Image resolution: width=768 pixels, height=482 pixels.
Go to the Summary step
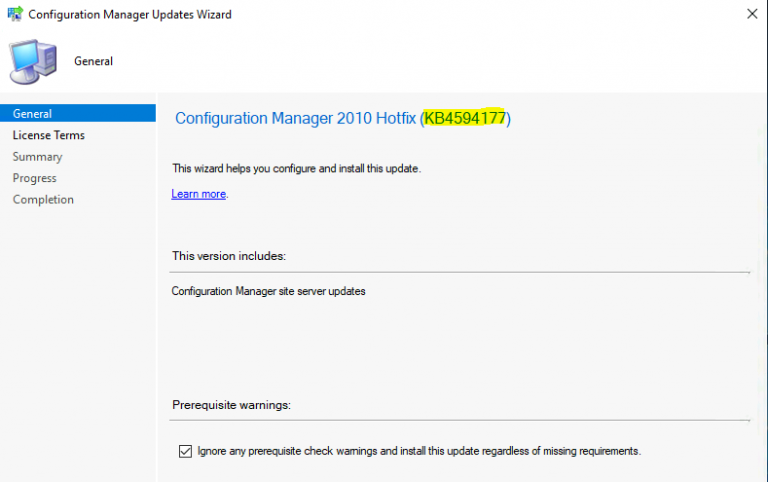(x=37, y=157)
